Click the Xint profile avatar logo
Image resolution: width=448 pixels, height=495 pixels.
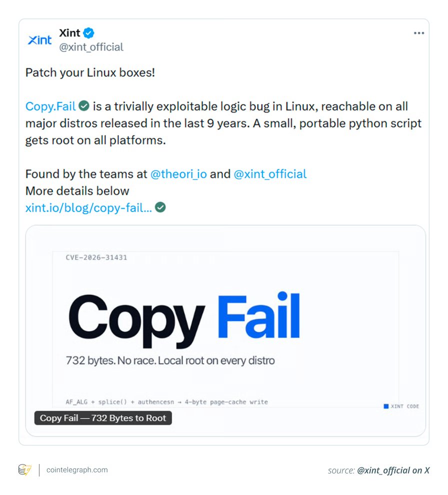point(40,40)
